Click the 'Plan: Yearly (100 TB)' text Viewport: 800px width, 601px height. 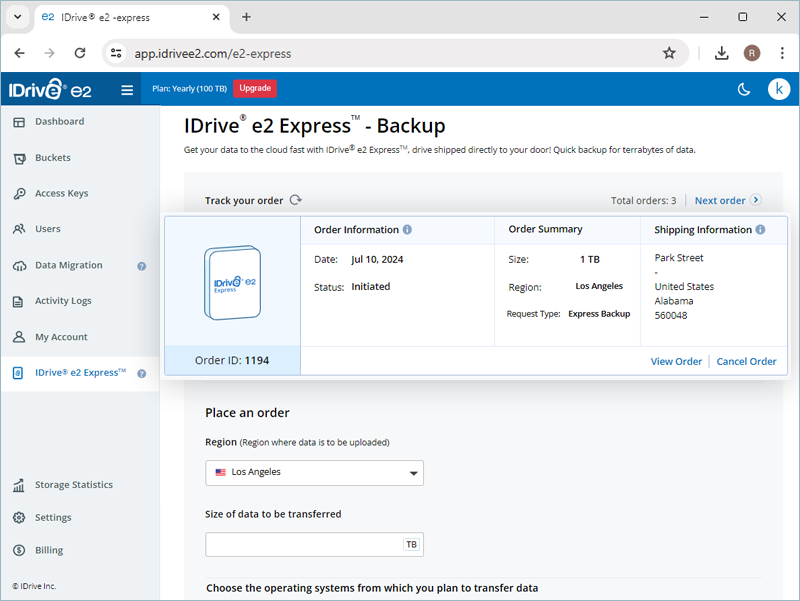tap(189, 89)
